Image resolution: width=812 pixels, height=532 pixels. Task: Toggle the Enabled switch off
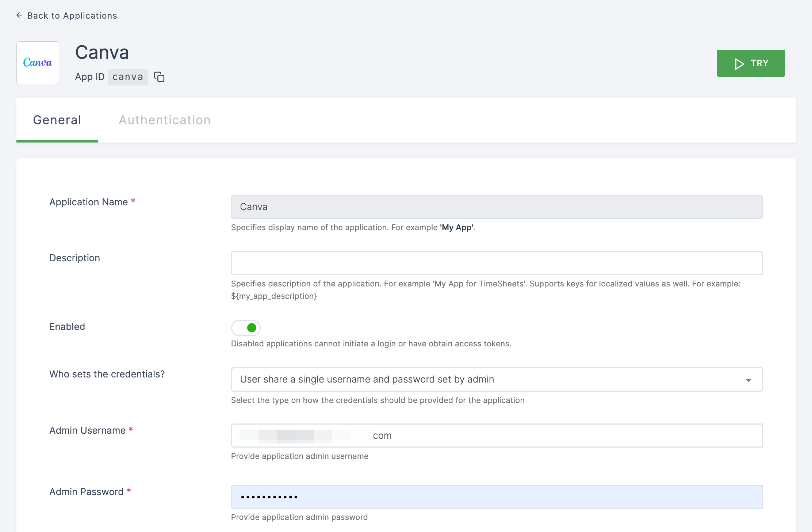[246, 328]
